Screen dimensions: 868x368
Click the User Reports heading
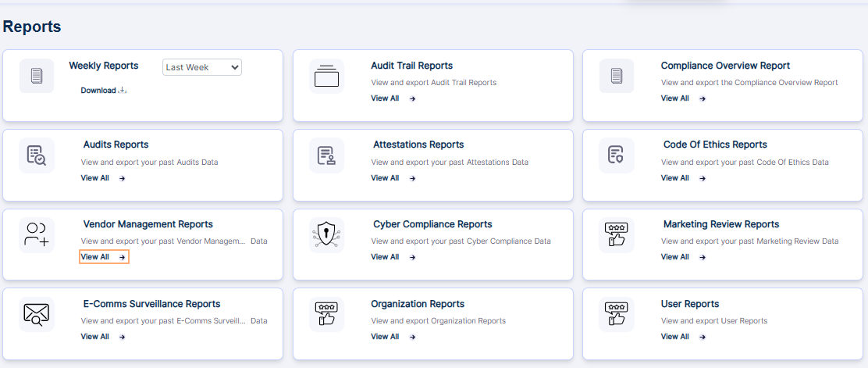[690, 304]
